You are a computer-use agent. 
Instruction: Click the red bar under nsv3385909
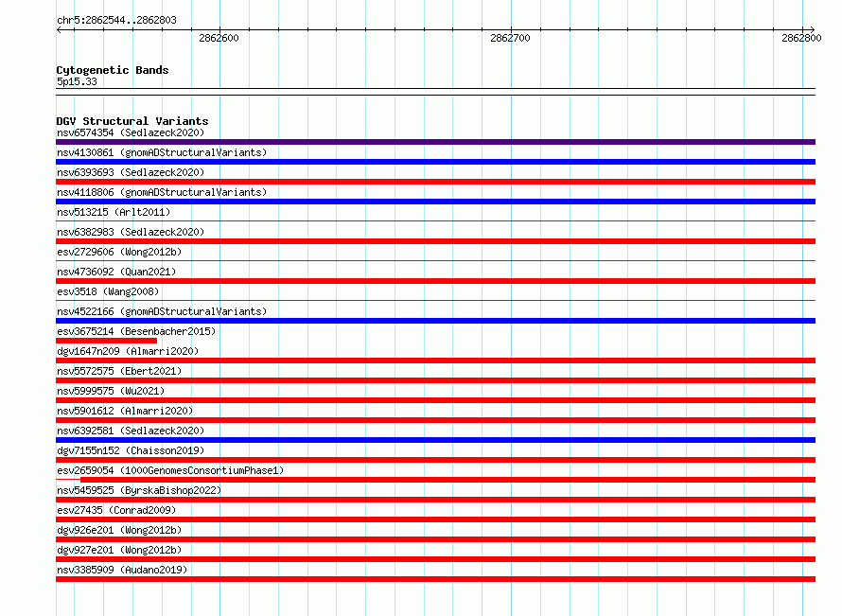pyautogui.click(x=435, y=579)
